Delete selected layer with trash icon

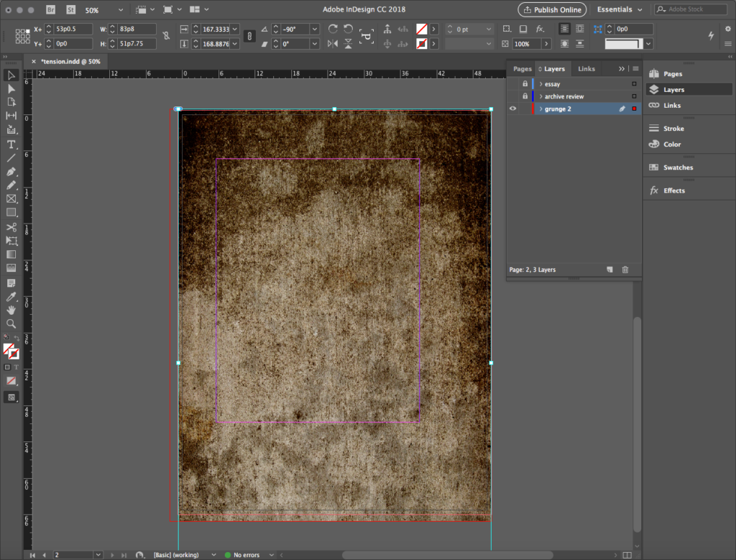(625, 270)
